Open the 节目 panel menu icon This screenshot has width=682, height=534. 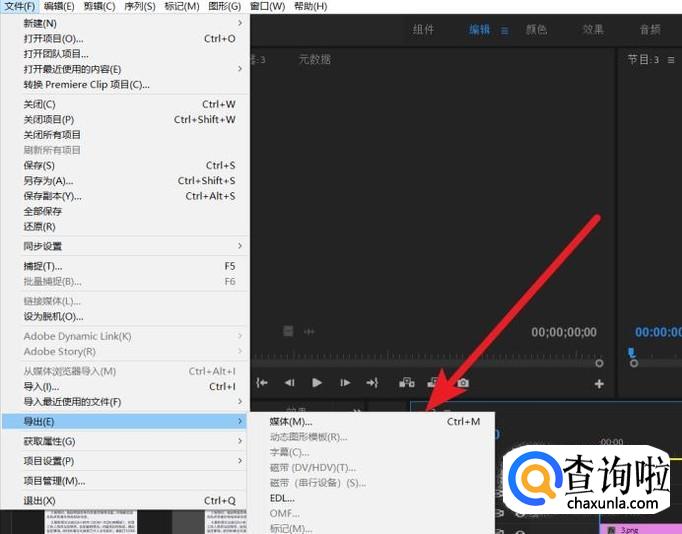pos(671,60)
